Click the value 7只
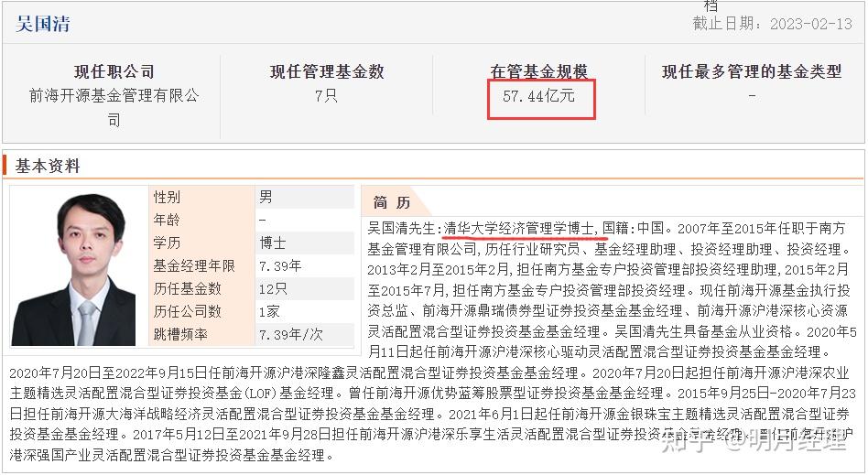 [326, 96]
